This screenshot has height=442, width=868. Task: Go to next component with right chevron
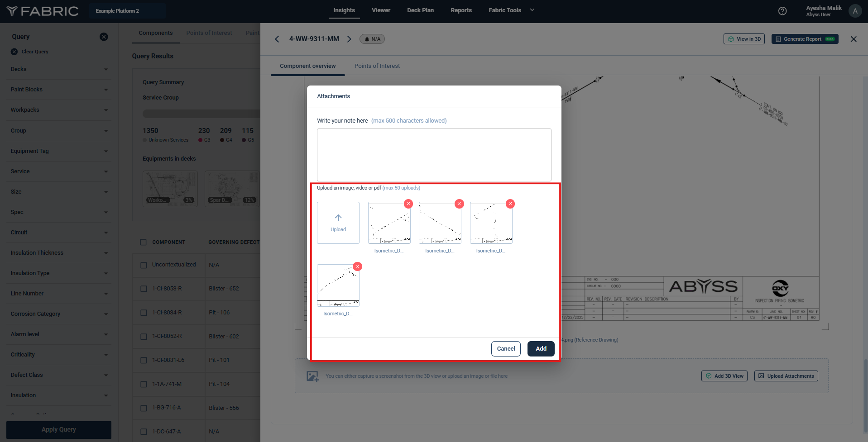(x=349, y=39)
